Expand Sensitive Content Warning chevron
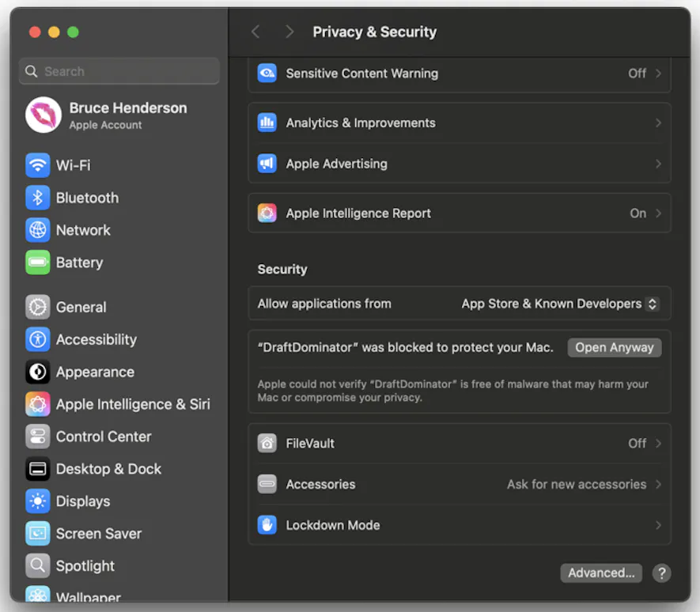Image resolution: width=700 pixels, height=612 pixels. click(658, 74)
